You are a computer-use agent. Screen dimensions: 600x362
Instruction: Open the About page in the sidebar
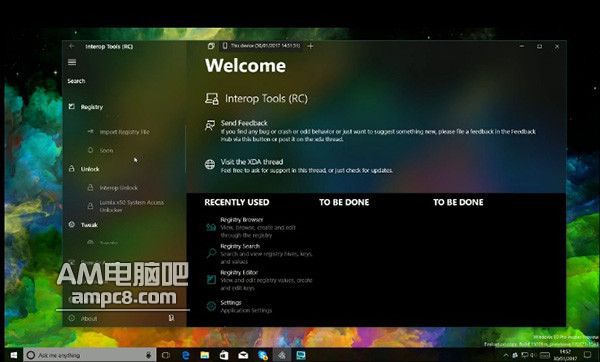[89, 318]
